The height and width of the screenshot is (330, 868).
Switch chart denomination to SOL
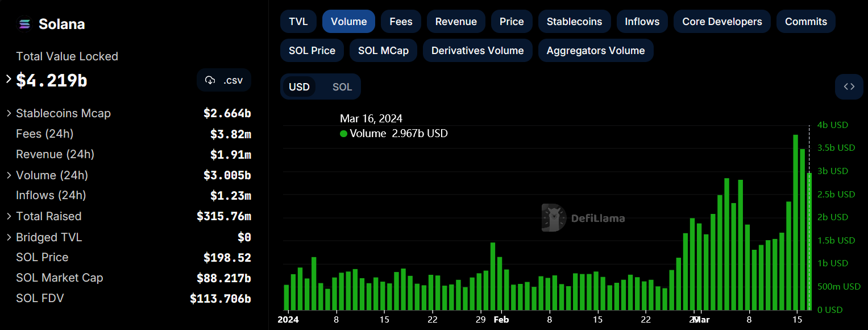[x=342, y=87]
